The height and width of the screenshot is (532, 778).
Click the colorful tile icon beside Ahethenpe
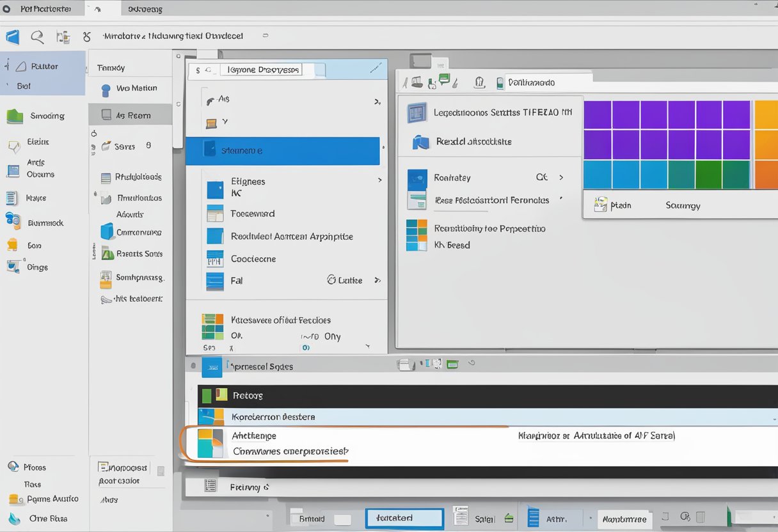point(210,444)
